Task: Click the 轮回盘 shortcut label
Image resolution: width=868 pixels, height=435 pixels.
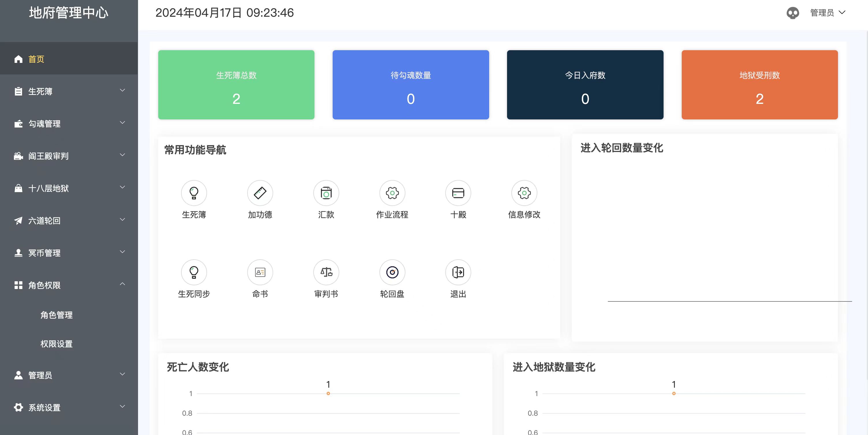Action: 392,294
